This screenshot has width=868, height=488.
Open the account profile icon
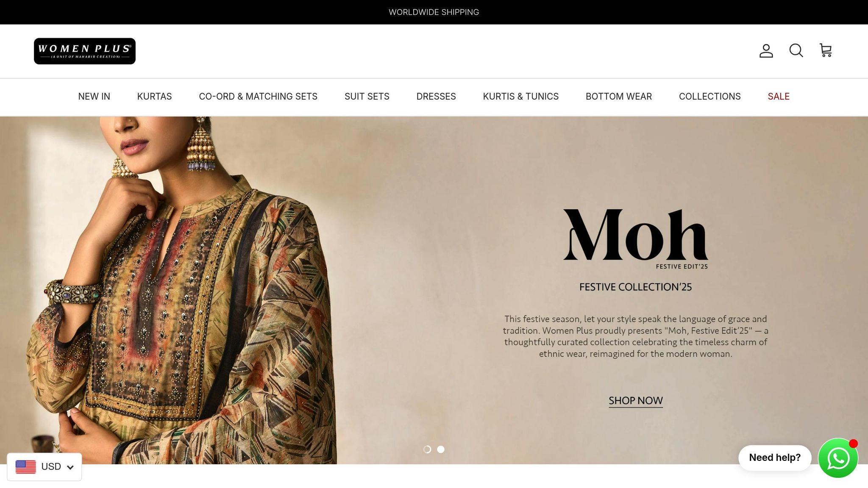coord(766,51)
